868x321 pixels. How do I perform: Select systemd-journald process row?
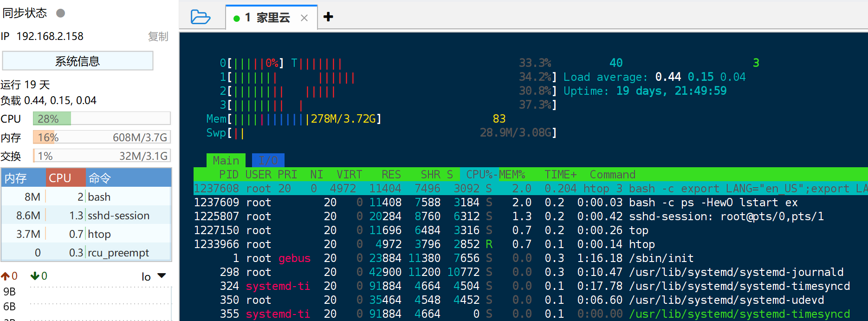(x=531, y=272)
